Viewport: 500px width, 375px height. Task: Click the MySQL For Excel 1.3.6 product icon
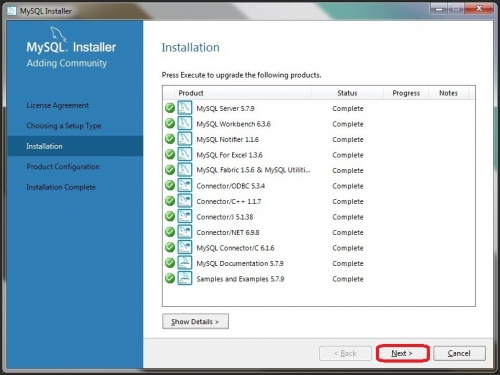(x=185, y=155)
